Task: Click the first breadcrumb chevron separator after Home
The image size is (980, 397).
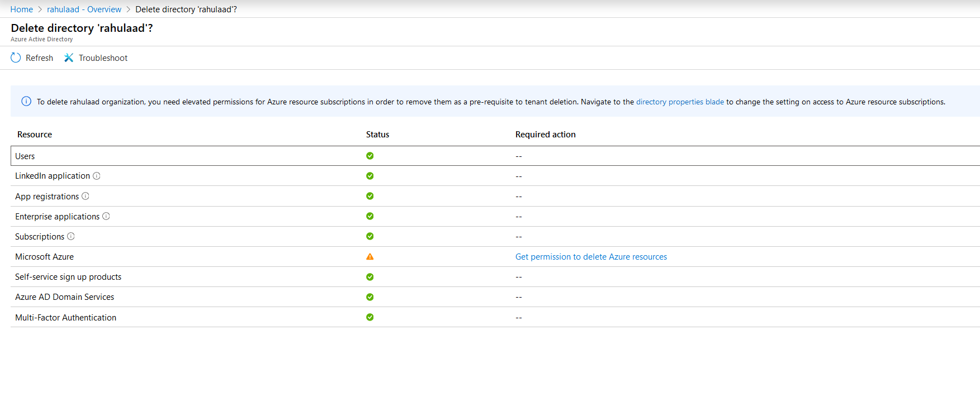Action: point(40,9)
